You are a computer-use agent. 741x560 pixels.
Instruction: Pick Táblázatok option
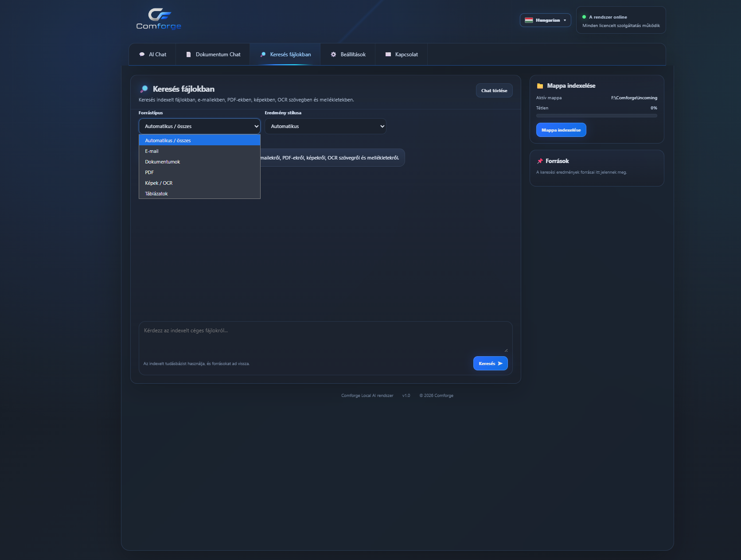(x=199, y=194)
